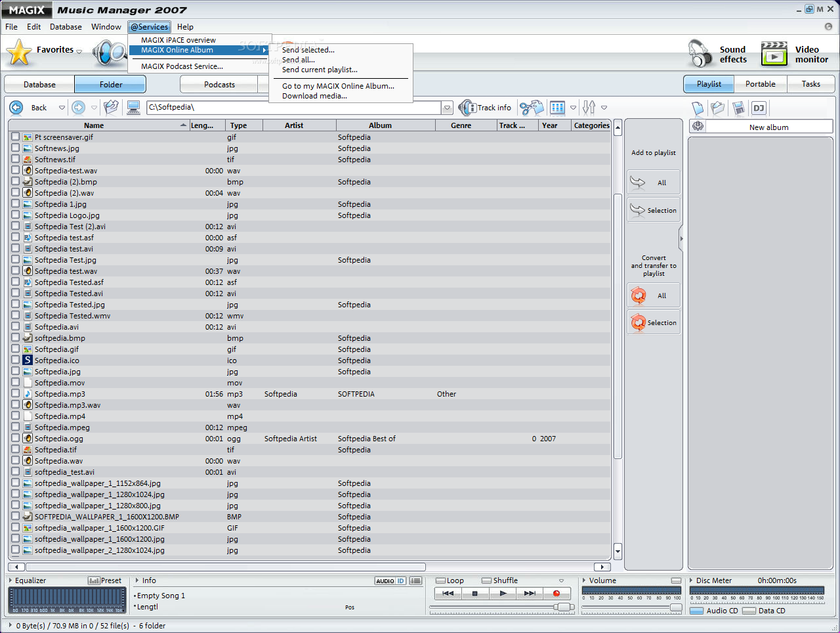Open the File menu
The height and width of the screenshot is (633, 840).
click(x=11, y=27)
